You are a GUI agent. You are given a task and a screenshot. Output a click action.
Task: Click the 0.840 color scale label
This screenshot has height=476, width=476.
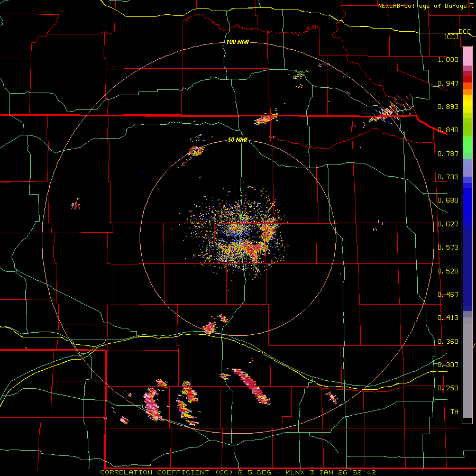click(448, 130)
